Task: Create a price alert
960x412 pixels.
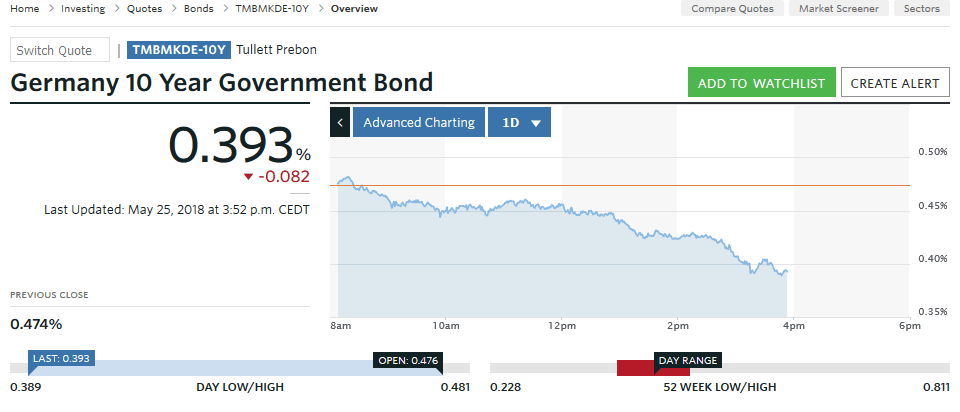Action: (x=894, y=83)
